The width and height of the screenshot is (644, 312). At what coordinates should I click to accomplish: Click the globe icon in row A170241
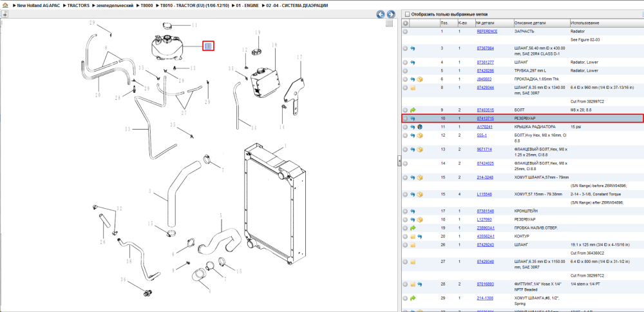tap(420, 128)
